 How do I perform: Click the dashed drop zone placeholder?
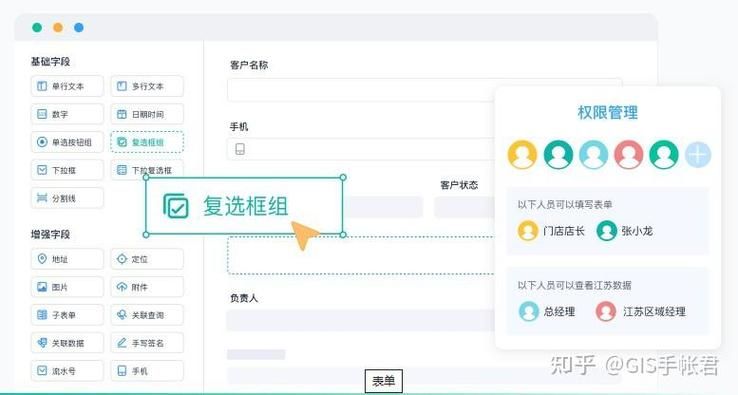click(361, 256)
